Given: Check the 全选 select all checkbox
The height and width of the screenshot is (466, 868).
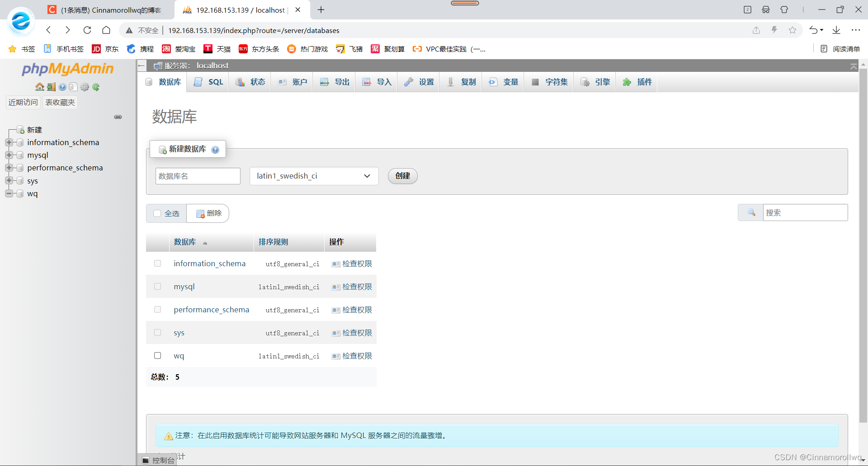Looking at the screenshot, I should coord(157,213).
